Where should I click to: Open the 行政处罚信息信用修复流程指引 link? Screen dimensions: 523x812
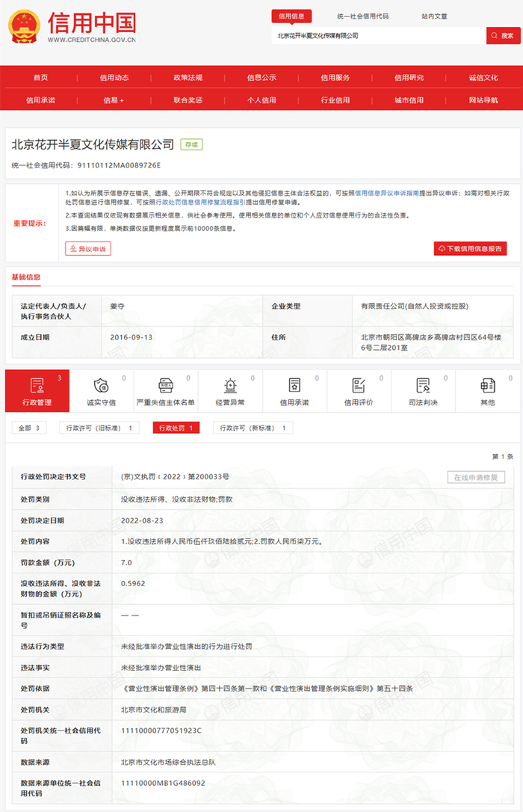point(201,202)
